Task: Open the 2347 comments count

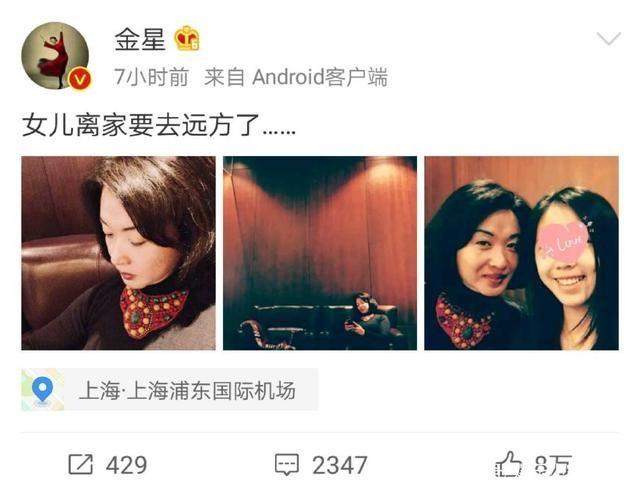Action: (x=340, y=465)
